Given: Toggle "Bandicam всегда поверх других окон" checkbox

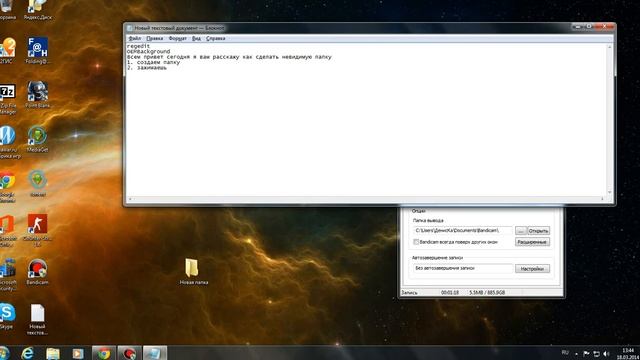Looking at the screenshot, I should 416,242.
